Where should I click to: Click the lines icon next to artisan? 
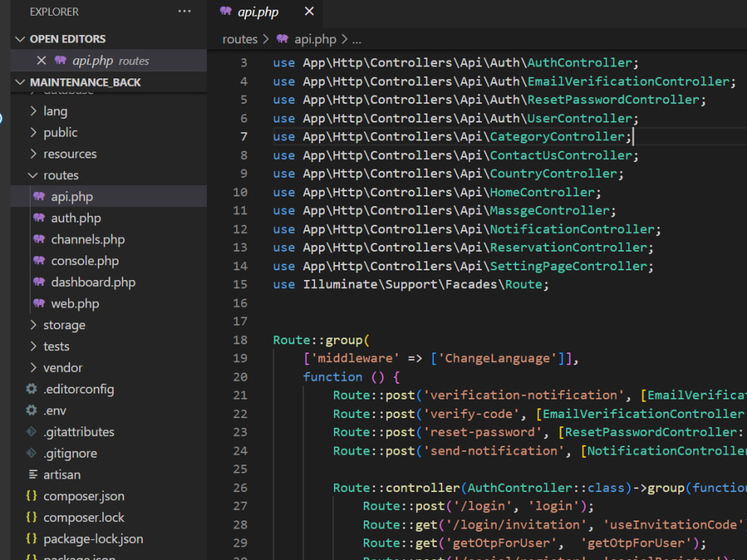coord(33,474)
